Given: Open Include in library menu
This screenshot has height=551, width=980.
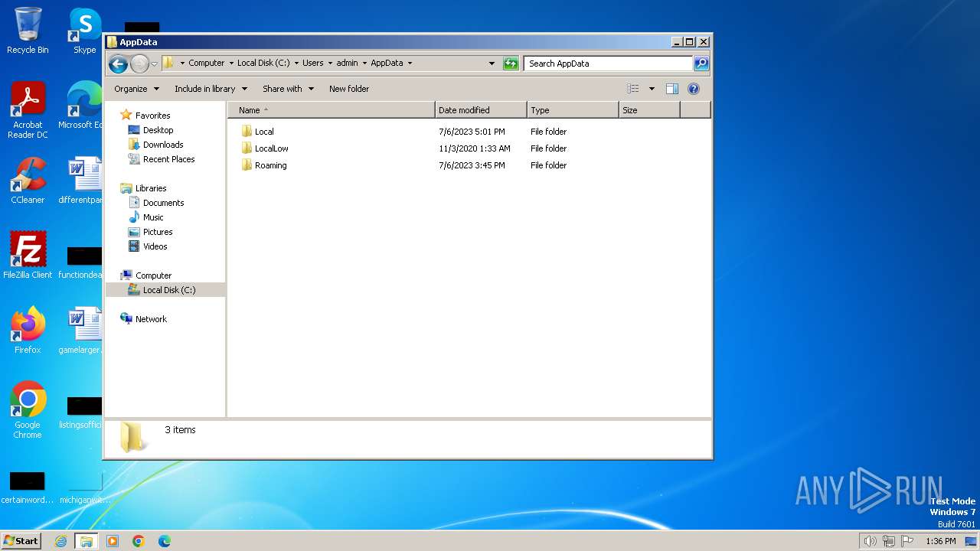Looking at the screenshot, I should pos(210,89).
